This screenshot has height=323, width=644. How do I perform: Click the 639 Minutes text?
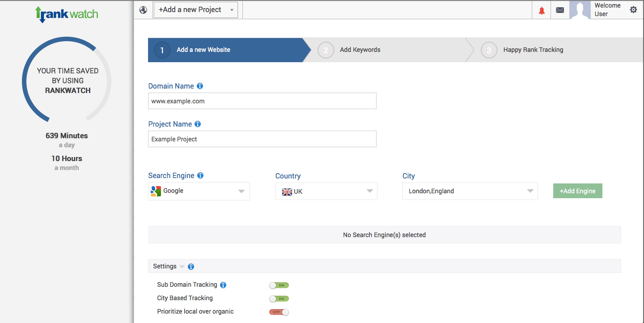click(x=67, y=136)
